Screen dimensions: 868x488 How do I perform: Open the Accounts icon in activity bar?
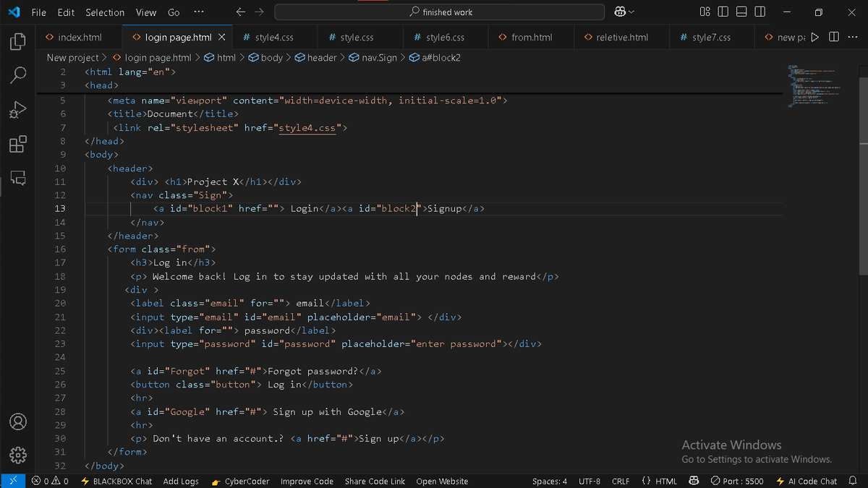(x=18, y=421)
